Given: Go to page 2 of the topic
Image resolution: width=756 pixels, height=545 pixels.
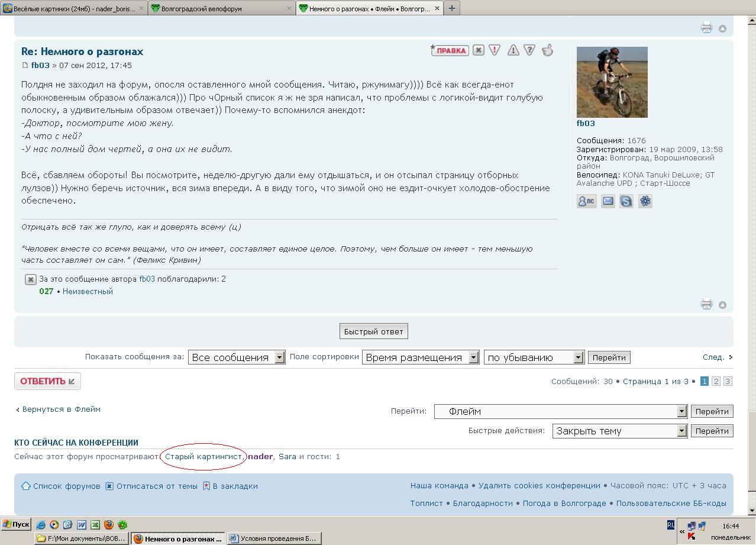Looking at the screenshot, I should (716, 381).
